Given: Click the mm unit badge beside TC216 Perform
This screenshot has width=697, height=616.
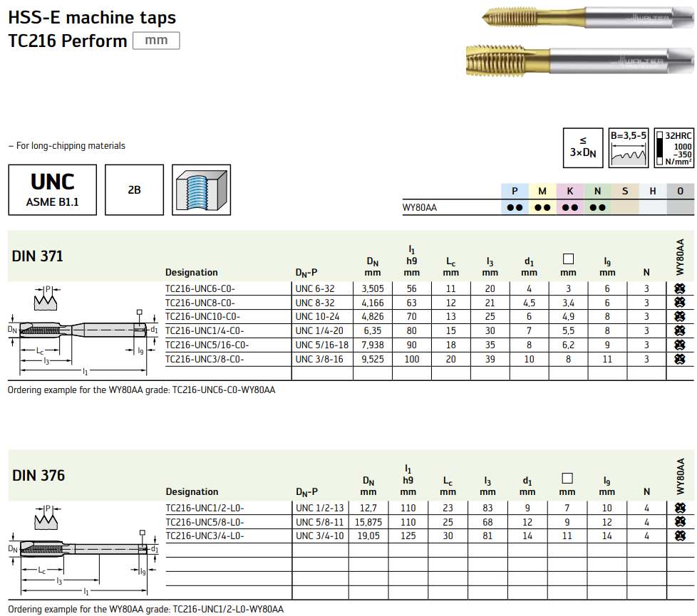Looking at the screenshot, I should point(156,41).
